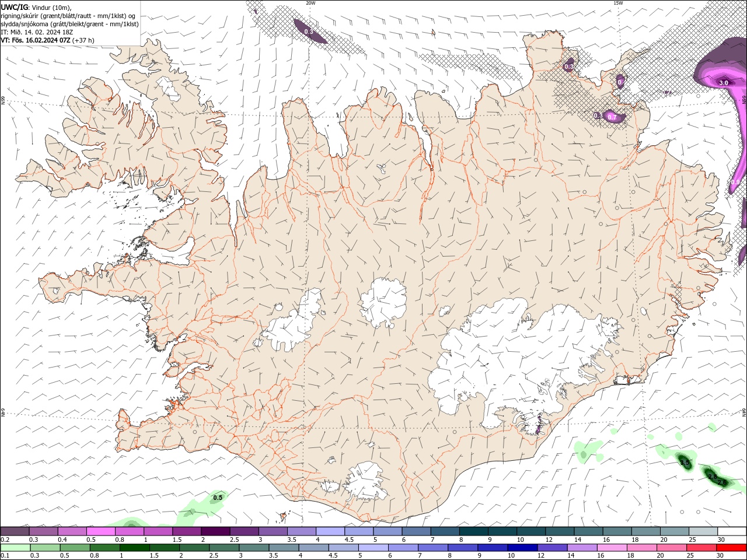This screenshot has height=560, width=747.
Task: Select the light grey 25 swatch in upper legend
Action: click(x=703, y=531)
